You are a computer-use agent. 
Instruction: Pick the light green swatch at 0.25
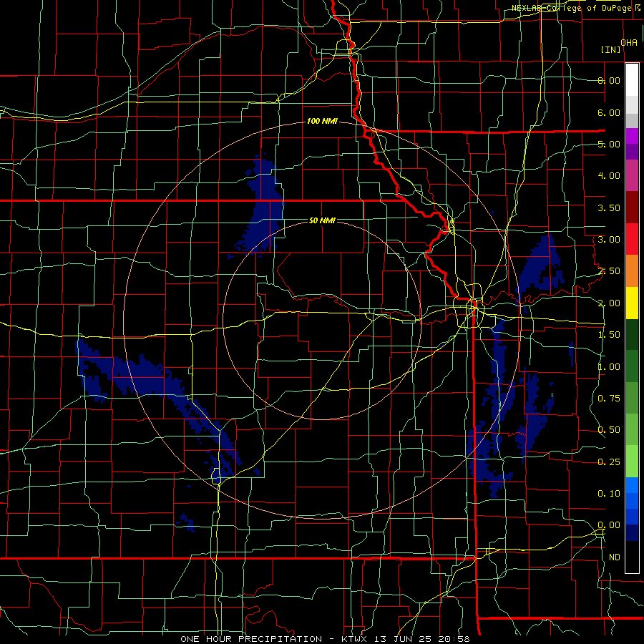(632, 462)
